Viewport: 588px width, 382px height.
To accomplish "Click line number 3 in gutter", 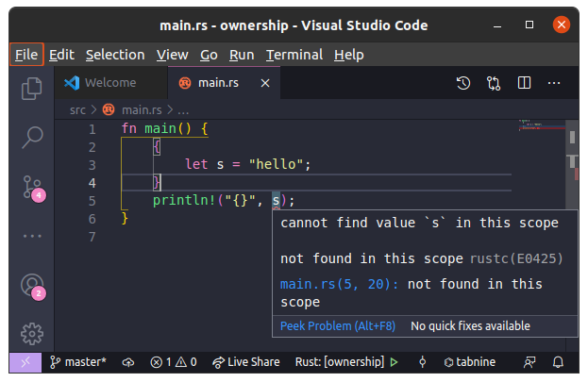I will [92, 165].
